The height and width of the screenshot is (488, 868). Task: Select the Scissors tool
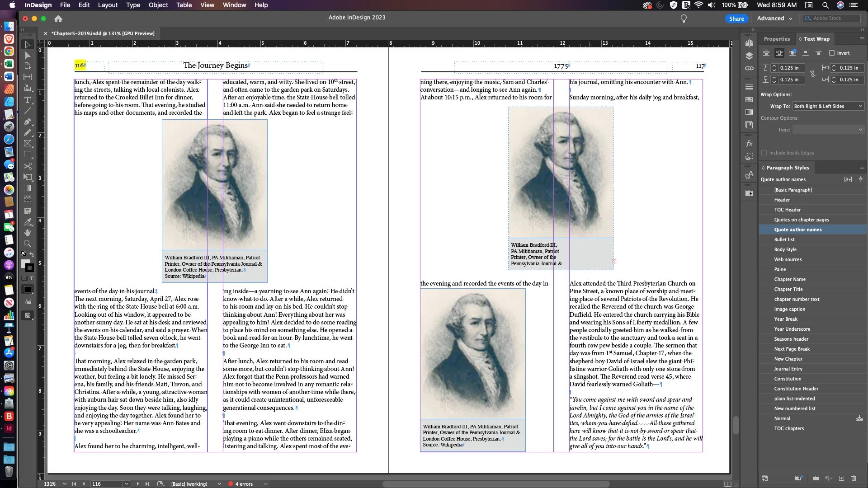28,166
